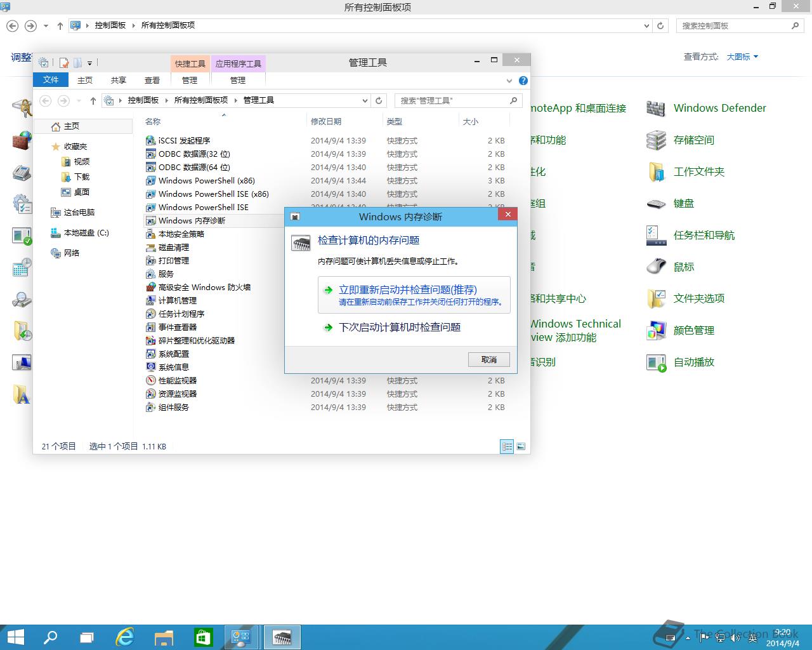Open recent locations dropdown in control panel
Image resolution: width=812 pixels, height=650 pixels.
46,26
